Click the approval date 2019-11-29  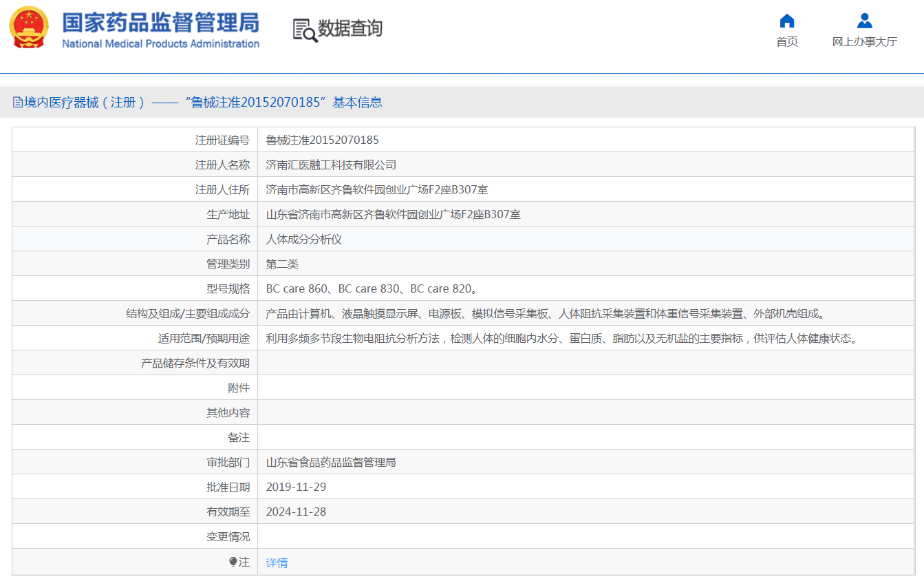tap(296, 487)
